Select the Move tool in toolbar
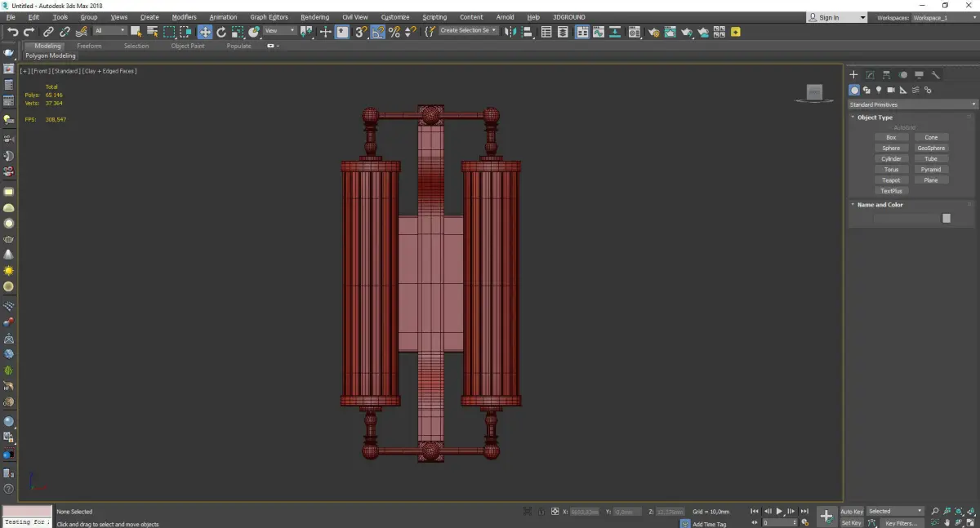The height and width of the screenshot is (528, 980). pyautogui.click(x=204, y=32)
